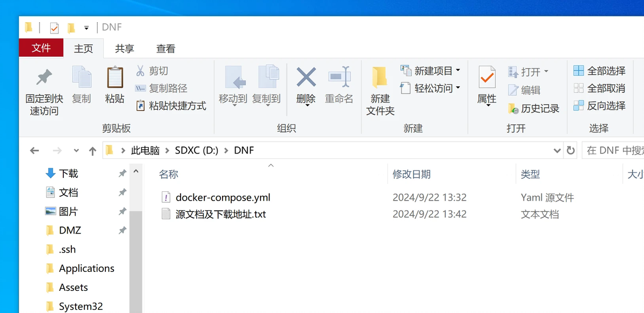Open the Applications folder in navigation pane

point(86,268)
